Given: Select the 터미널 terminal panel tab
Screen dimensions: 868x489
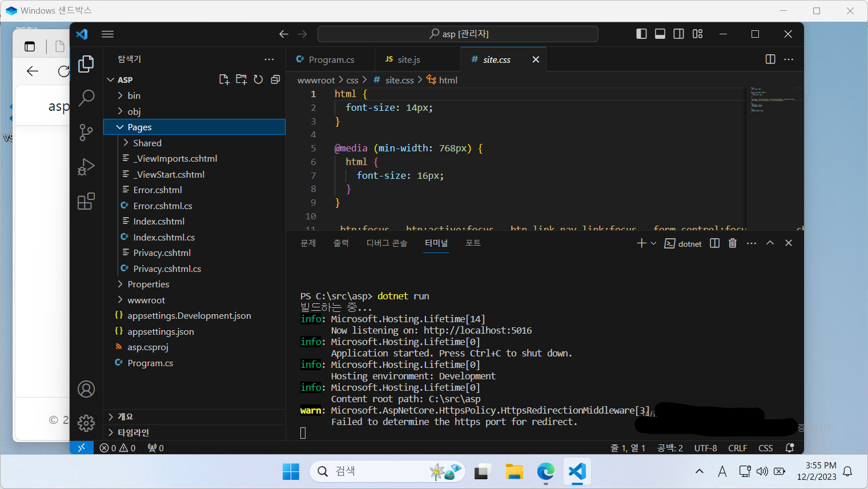Looking at the screenshot, I should 436,243.
